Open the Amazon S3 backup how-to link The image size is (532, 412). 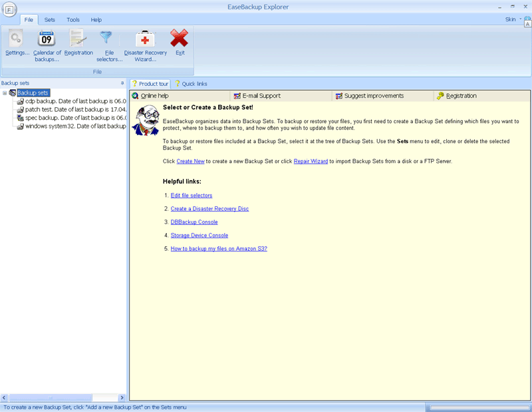tap(219, 249)
